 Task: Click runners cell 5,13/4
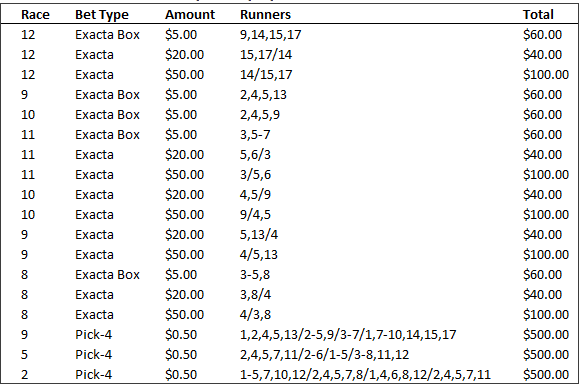point(259,234)
